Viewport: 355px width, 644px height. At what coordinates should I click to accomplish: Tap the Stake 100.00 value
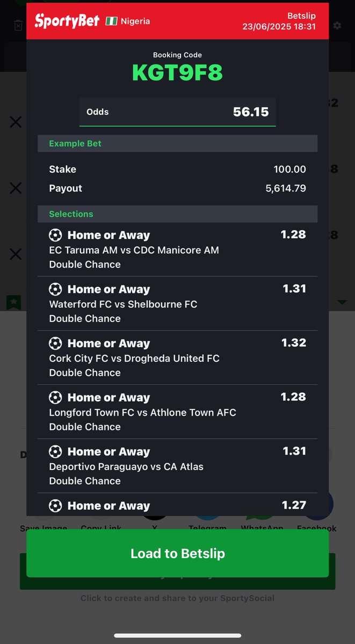click(x=290, y=169)
